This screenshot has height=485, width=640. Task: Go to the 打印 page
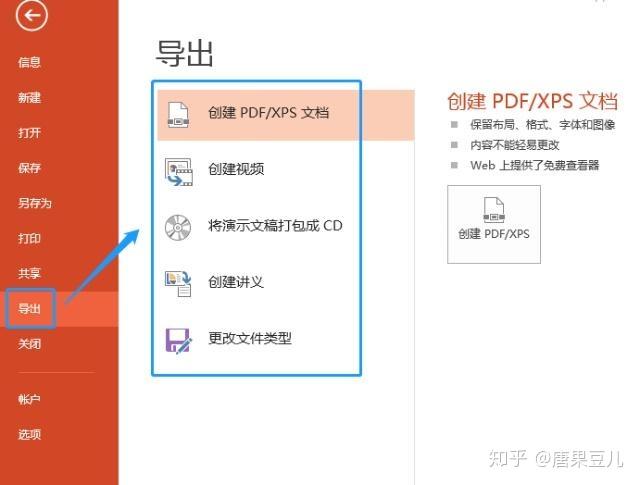coord(29,238)
